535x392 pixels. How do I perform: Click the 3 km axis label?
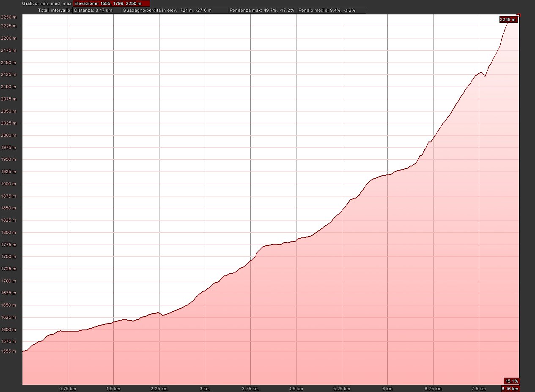tap(205, 388)
